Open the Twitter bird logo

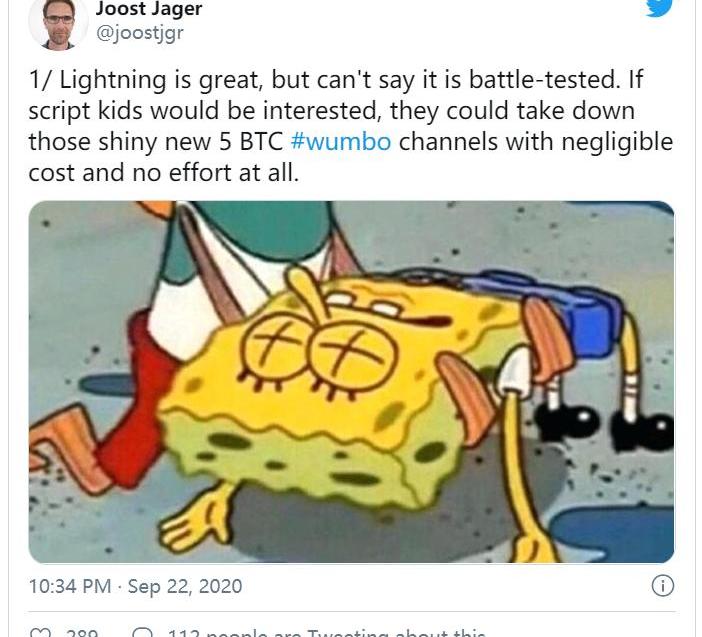pyautogui.click(x=659, y=7)
